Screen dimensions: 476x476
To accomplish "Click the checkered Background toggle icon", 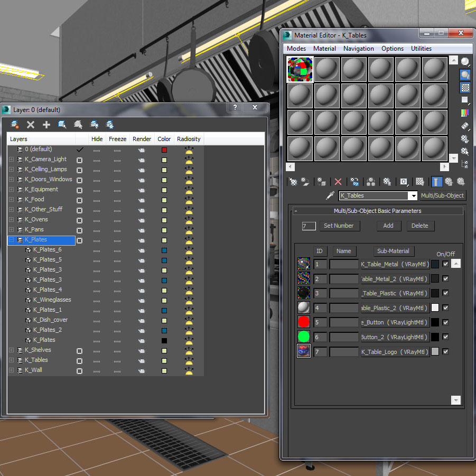I will coord(465,87).
